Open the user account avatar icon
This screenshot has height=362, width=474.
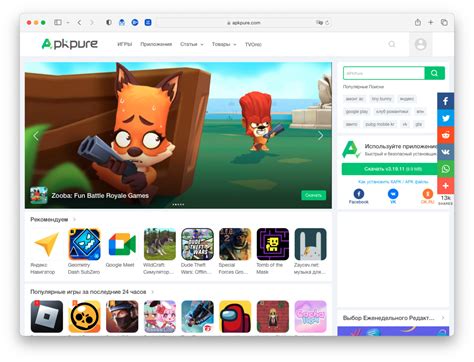click(x=420, y=44)
